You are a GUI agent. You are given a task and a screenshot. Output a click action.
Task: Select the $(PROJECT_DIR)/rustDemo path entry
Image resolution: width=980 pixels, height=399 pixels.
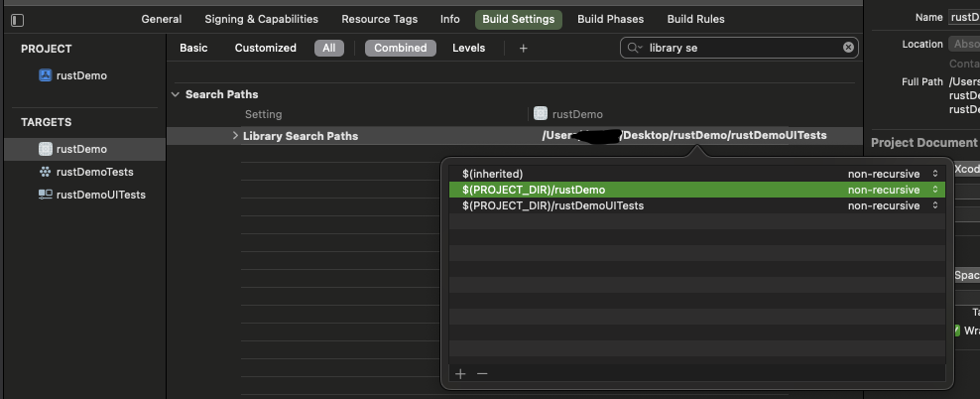697,190
